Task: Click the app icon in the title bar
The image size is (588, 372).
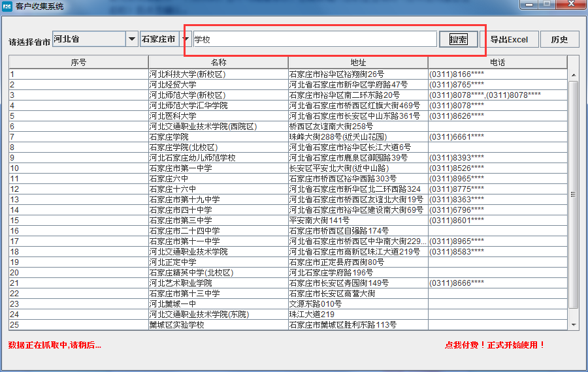Action: pyautogui.click(x=7, y=5)
